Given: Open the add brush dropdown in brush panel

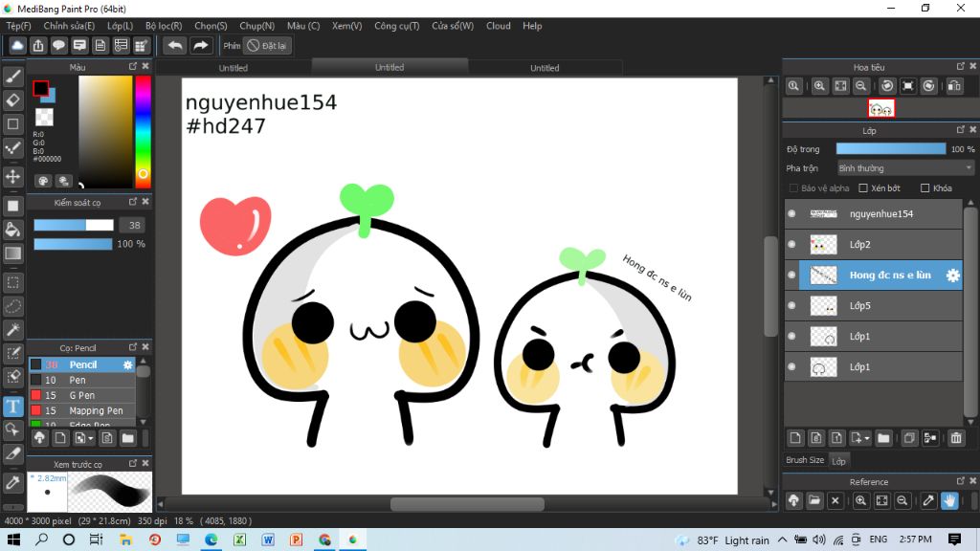Looking at the screenshot, I should click(91, 438).
